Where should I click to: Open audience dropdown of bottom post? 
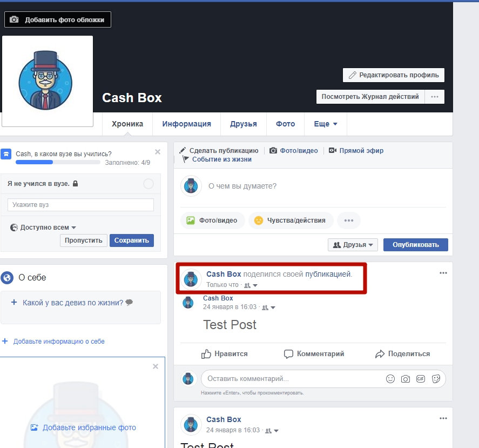click(x=272, y=431)
